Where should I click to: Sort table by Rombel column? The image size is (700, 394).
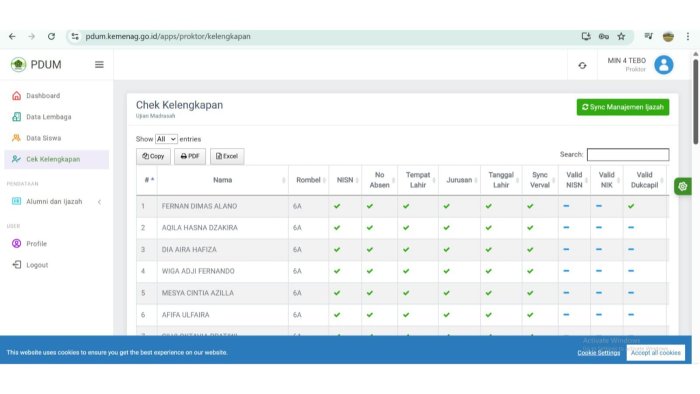point(308,180)
